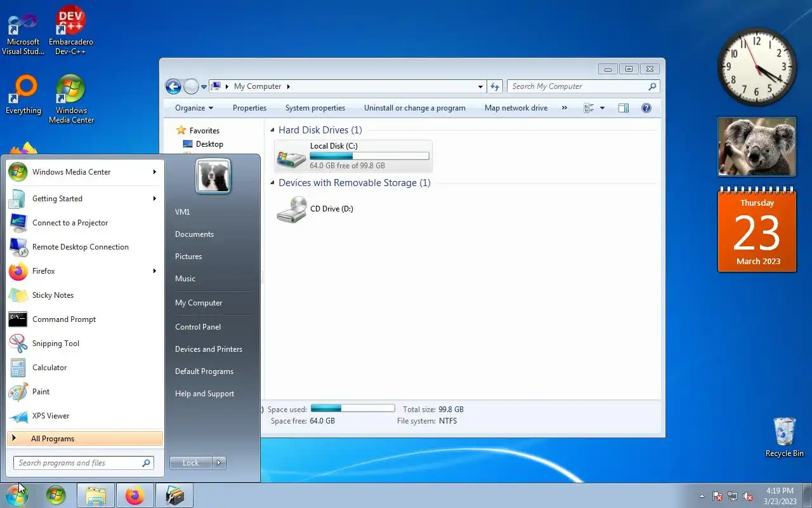The image size is (812, 508).
Task: Open XPS Viewer
Action: [x=84, y=416]
